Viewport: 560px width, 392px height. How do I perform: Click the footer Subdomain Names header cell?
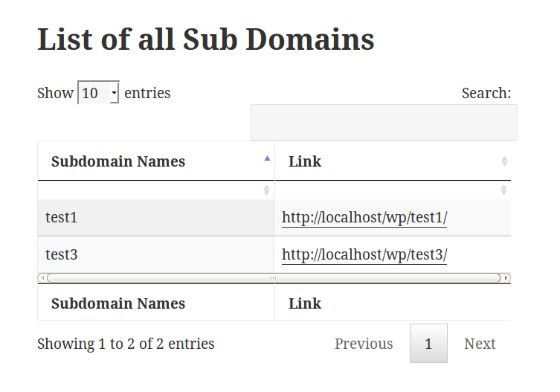coord(156,303)
